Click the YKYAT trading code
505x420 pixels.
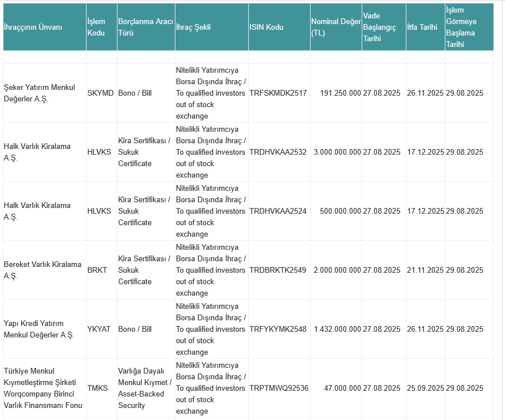99,329
